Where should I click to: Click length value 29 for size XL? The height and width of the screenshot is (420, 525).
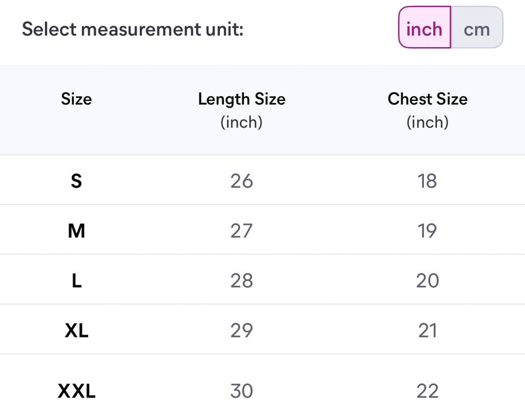tap(241, 331)
